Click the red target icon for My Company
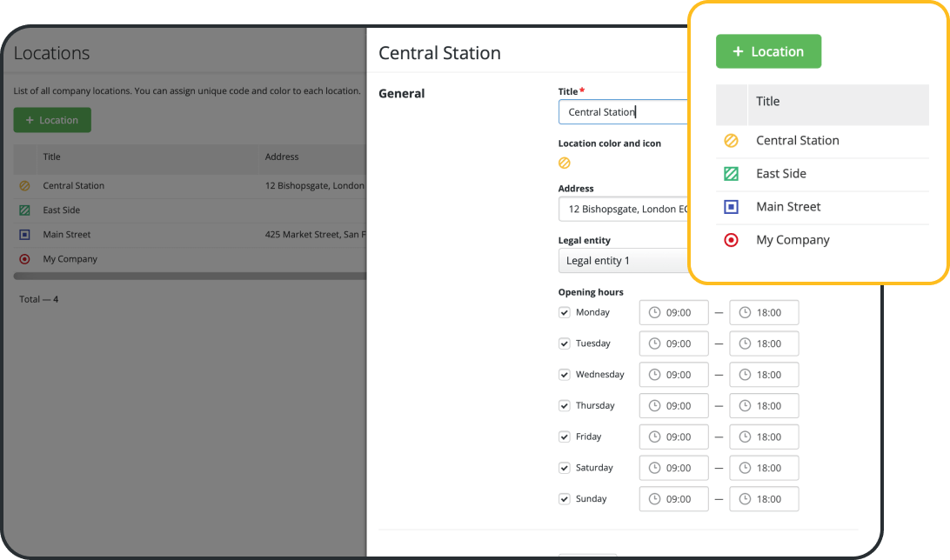 click(731, 240)
